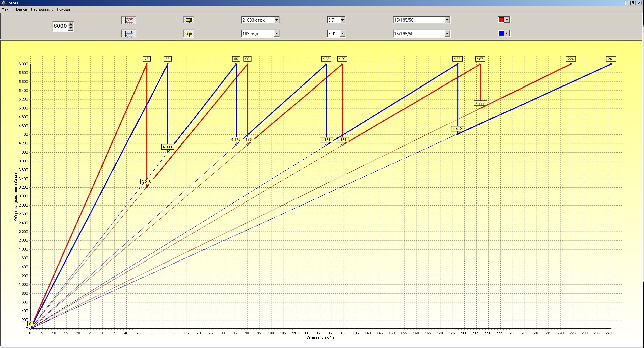Click the blue graph icon in the second row
The width and height of the screenshot is (644, 348).
click(129, 34)
